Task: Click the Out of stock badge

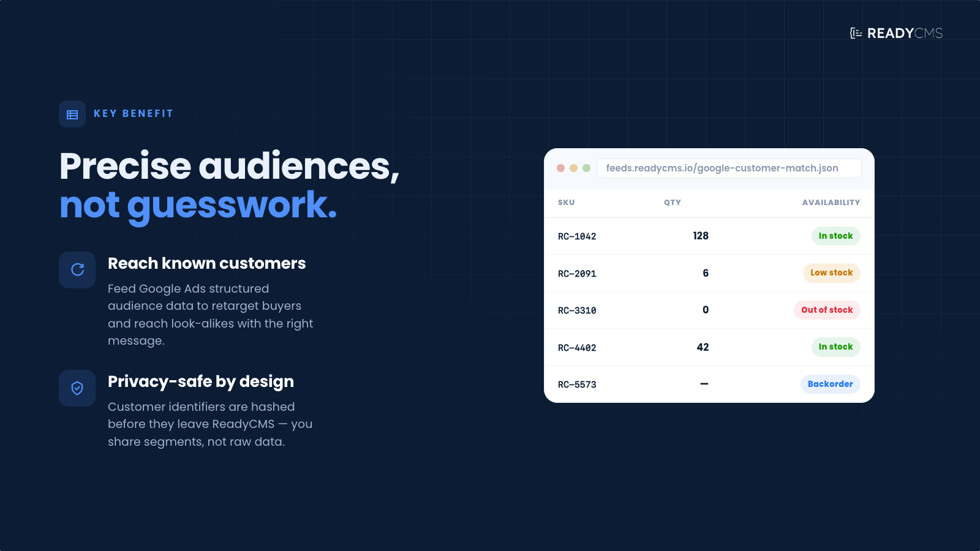Action: 827,310
